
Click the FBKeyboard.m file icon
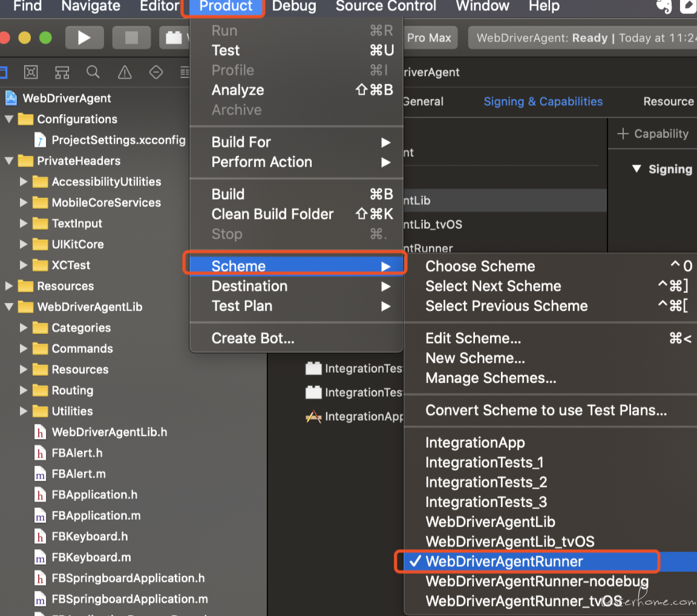tap(40, 557)
